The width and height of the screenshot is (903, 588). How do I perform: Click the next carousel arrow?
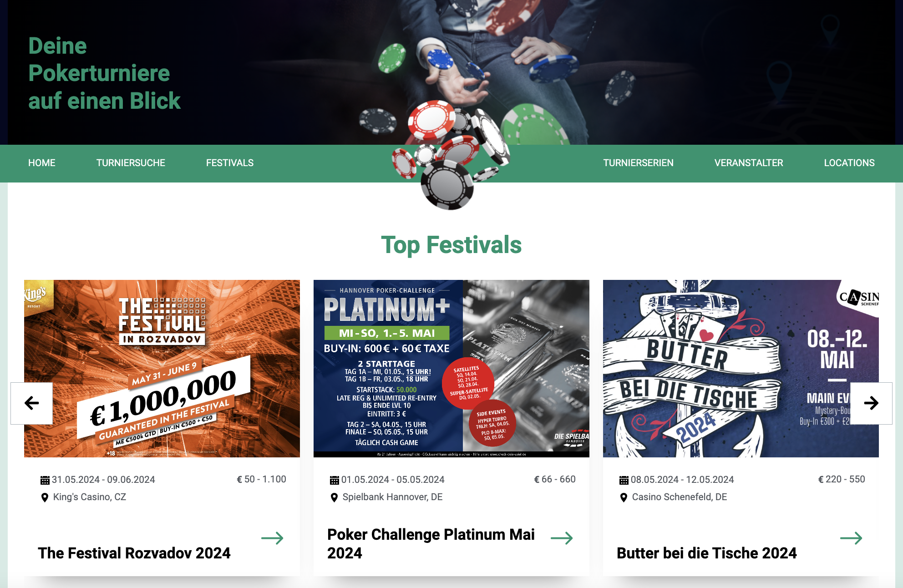pos(871,403)
